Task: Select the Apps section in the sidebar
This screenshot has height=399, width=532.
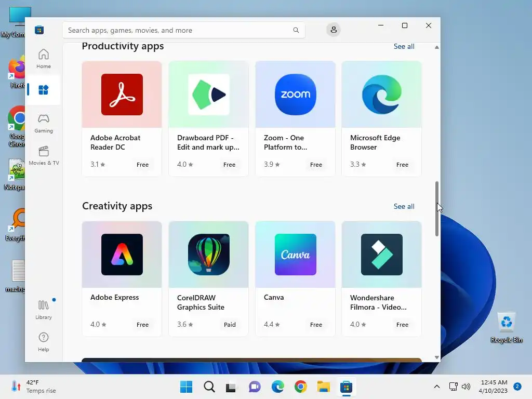Action: point(44,90)
